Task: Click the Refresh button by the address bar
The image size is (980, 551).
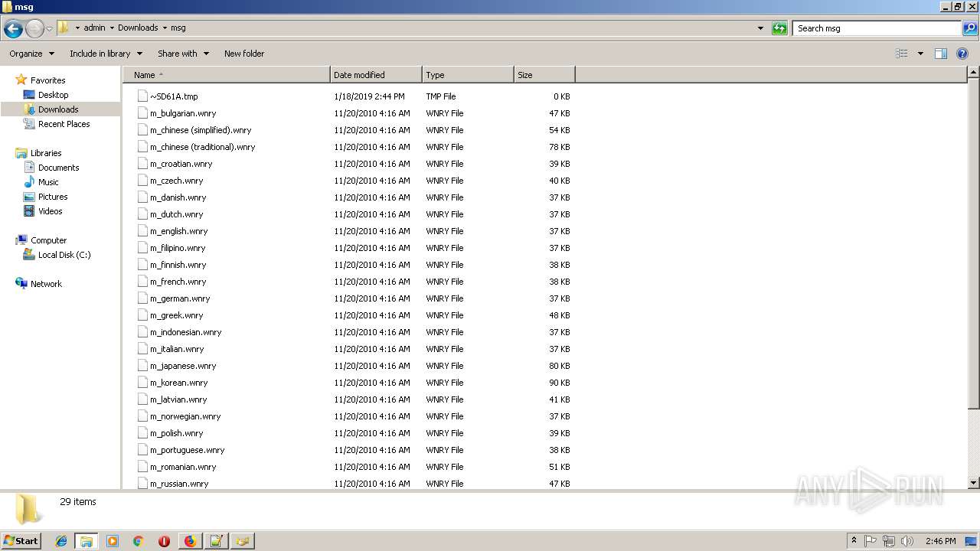Action: click(x=779, y=28)
